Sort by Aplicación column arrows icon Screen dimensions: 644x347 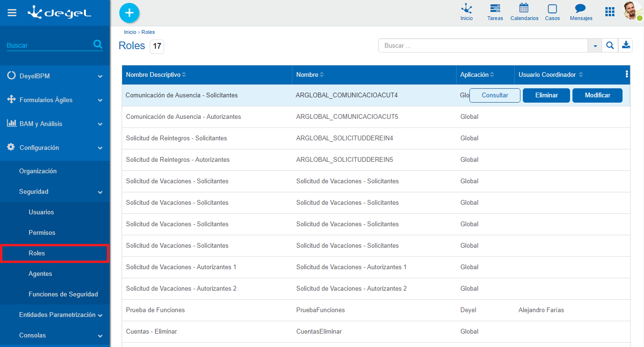tap(492, 75)
